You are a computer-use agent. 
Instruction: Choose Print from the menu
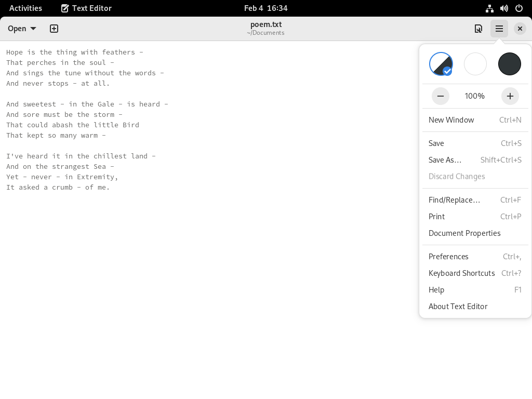tap(475, 217)
